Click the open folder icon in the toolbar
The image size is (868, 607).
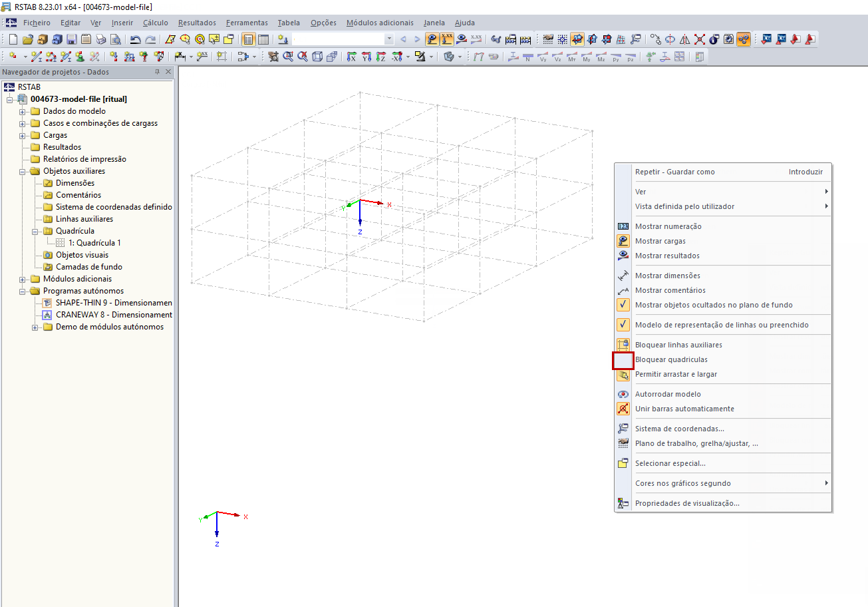tap(28, 39)
